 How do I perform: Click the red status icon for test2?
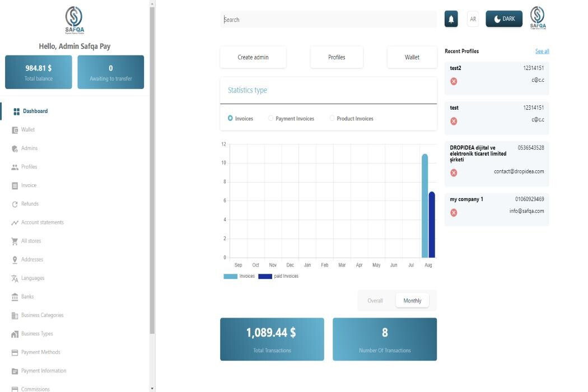click(454, 81)
